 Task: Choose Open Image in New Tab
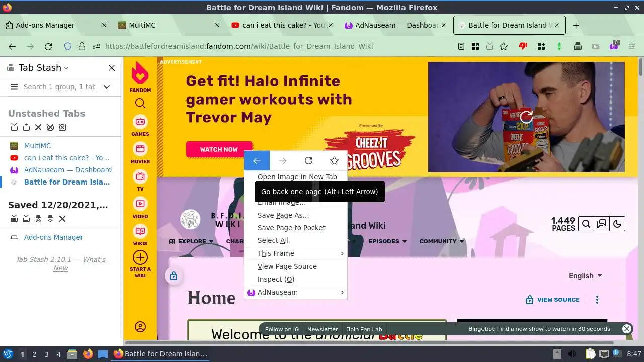tap(297, 177)
